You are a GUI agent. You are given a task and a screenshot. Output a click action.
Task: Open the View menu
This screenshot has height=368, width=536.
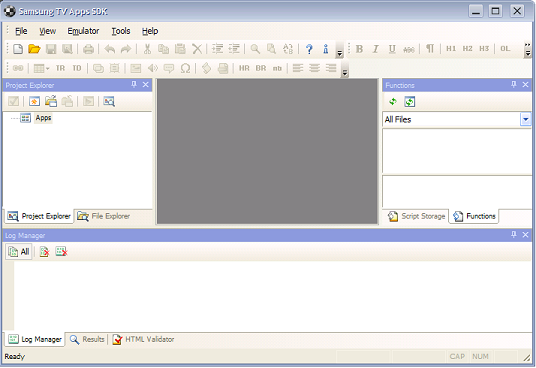[48, 31]
